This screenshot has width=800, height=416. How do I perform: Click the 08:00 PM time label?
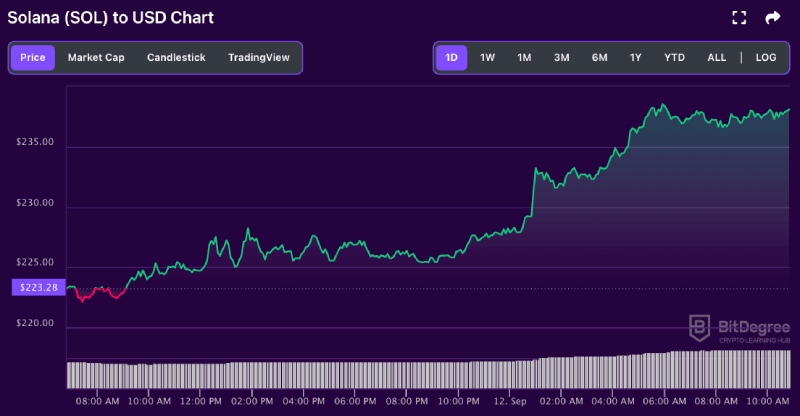pos(407,401)
